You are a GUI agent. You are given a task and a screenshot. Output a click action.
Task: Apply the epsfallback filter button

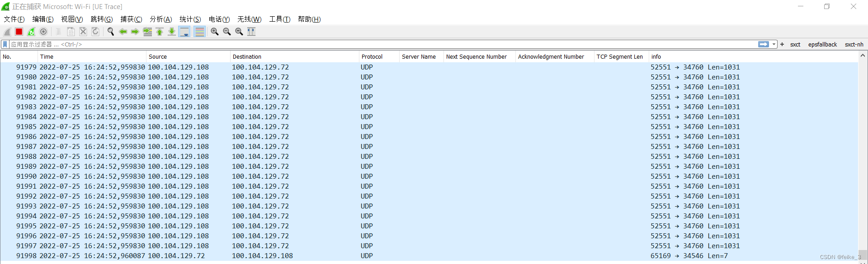click(x=822, y=44)
